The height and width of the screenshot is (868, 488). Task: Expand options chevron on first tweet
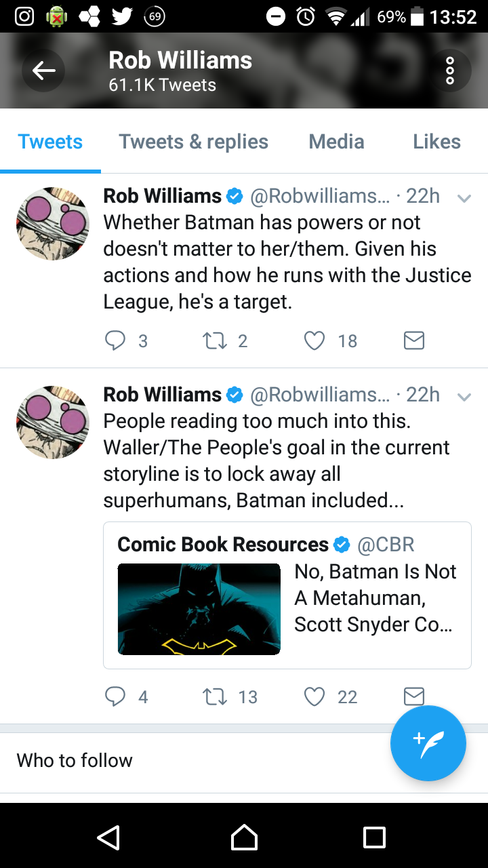[464, 199]
